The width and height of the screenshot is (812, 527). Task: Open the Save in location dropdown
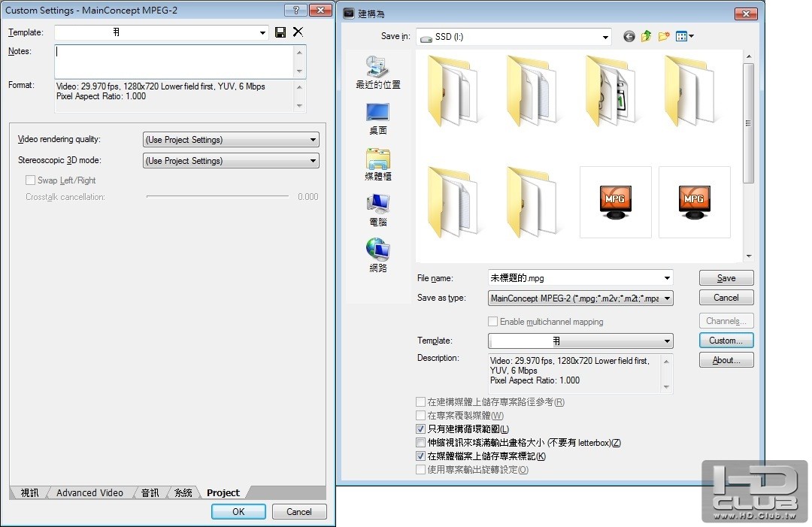514,37
